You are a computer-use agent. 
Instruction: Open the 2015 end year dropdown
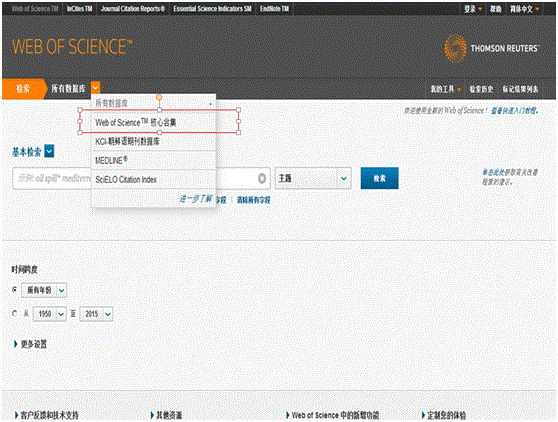96,314
